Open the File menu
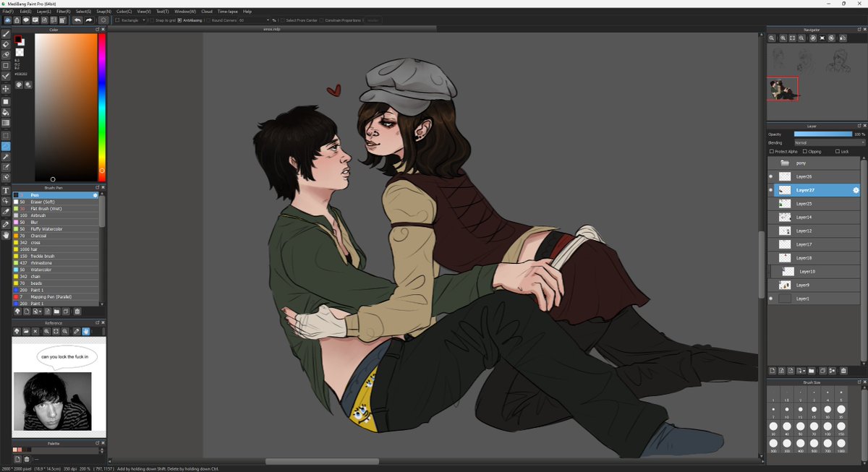Viewport: 868px width, 472px height. [x=7, y=12]
